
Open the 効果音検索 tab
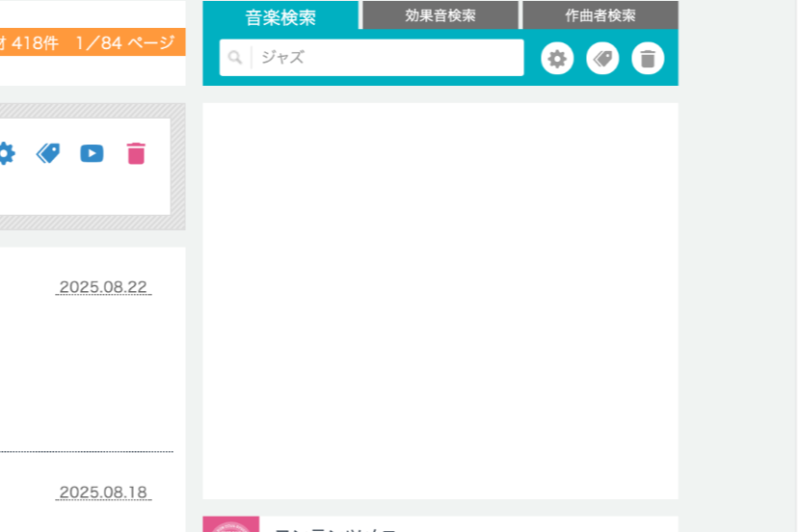(440, 15)
